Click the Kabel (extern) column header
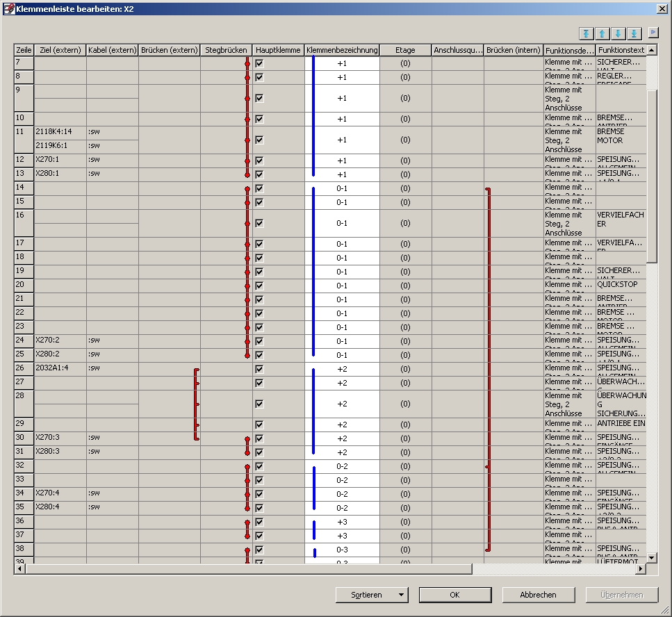 click(113, 50)
